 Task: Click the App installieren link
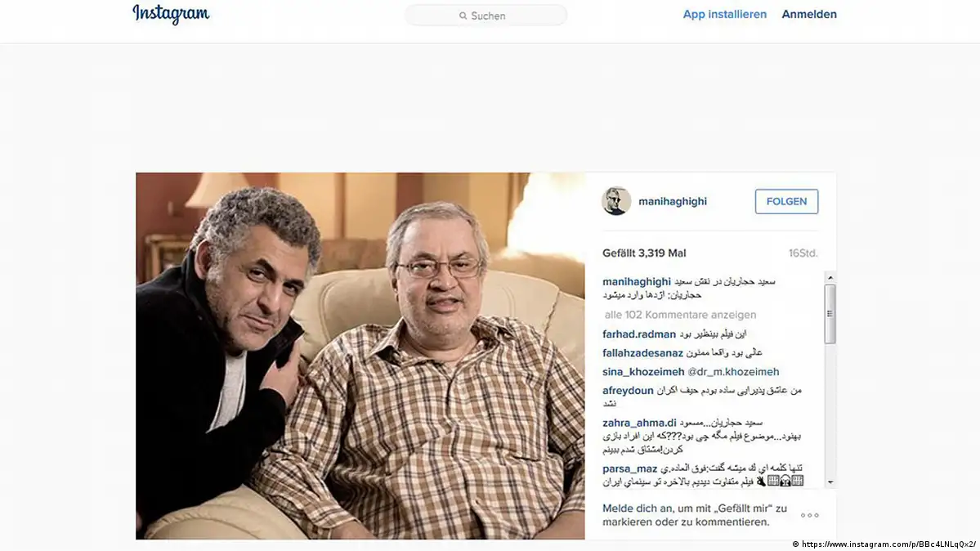pyautogui.click(x=724, y=15)
